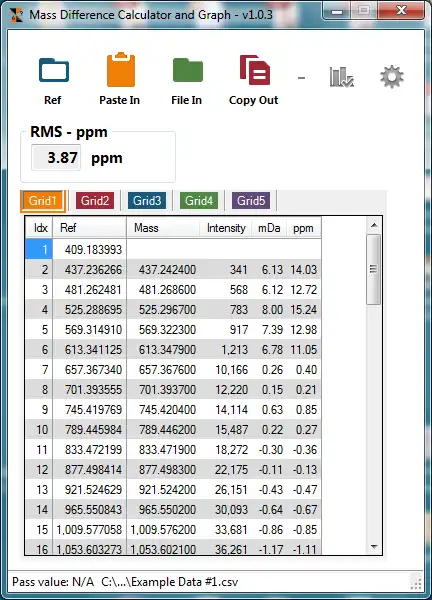Switch to the Grid4 tab

tap(199, 201)
